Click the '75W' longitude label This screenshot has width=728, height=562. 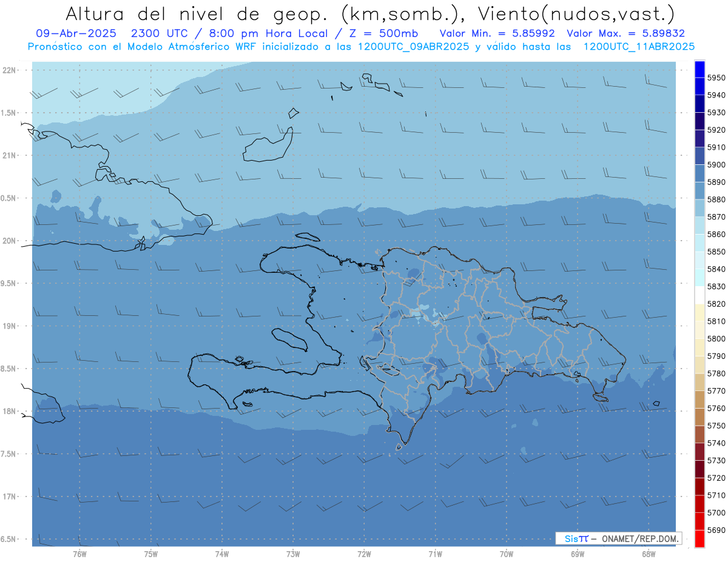click(x=150, y=554)
